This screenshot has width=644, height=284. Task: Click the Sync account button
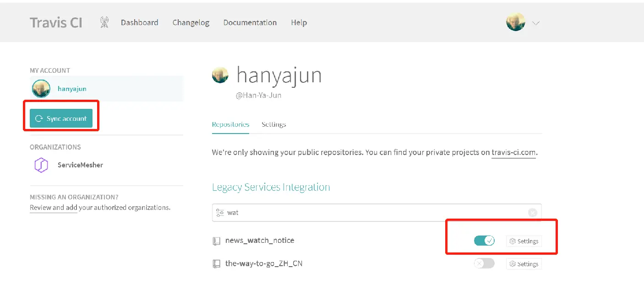click(x=61, y=118)
